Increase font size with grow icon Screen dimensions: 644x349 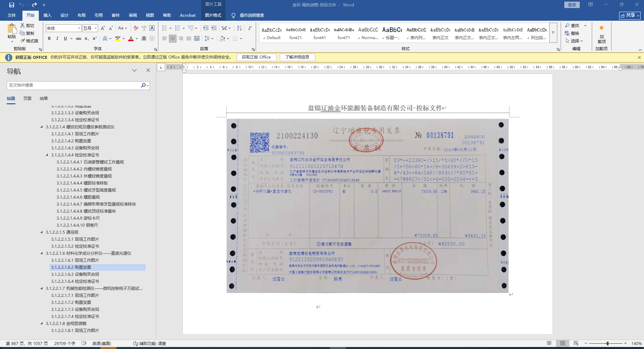click(x=103, y=28)
